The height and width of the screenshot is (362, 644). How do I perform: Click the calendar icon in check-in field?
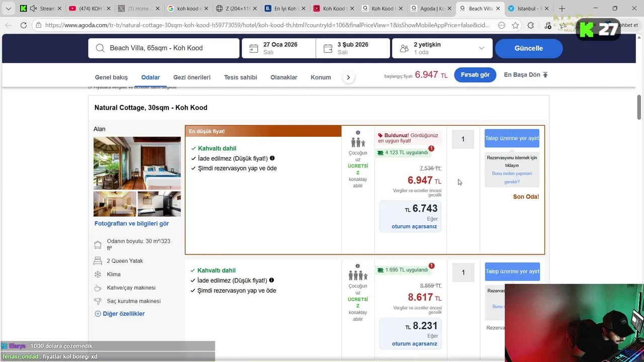coord(254,48)
